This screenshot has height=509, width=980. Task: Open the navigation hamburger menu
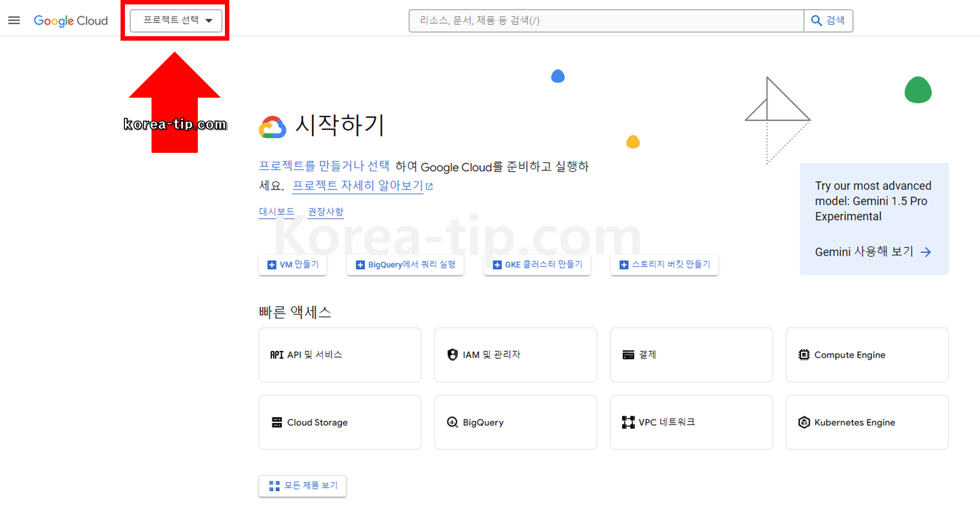(14, 20)
